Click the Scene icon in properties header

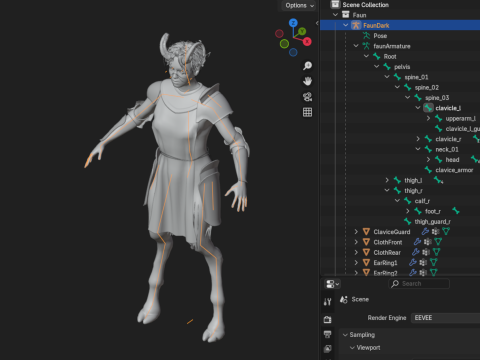click(x=344, y=299)
